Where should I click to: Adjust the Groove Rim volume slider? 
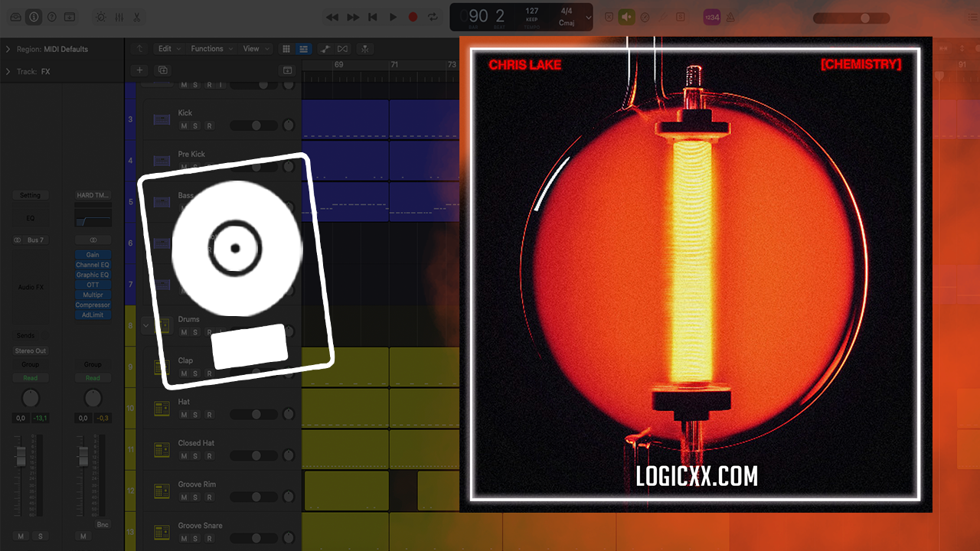click(x=254, y=497)
